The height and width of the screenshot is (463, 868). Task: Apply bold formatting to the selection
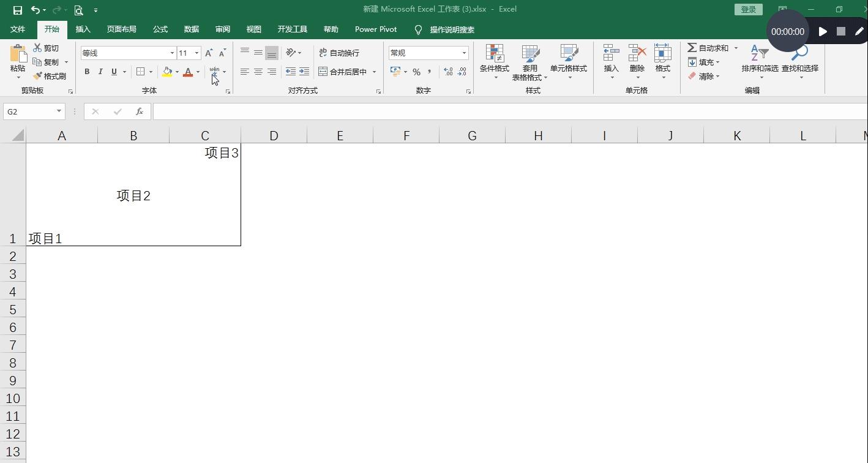coord(86,72)
